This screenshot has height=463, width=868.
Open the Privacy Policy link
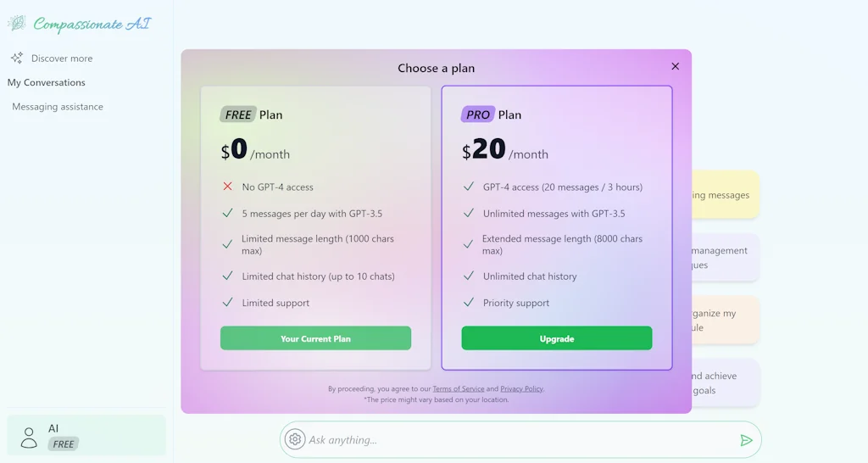coord(521,388)
